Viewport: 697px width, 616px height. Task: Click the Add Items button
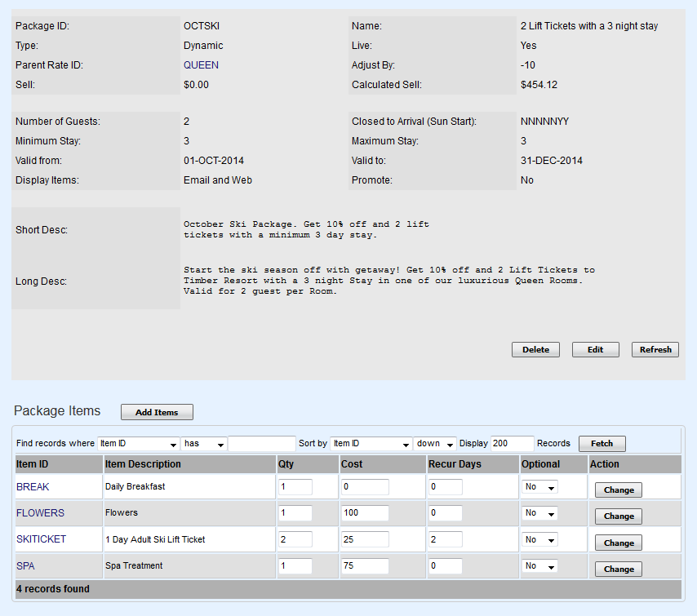click(x=157, y=412)
